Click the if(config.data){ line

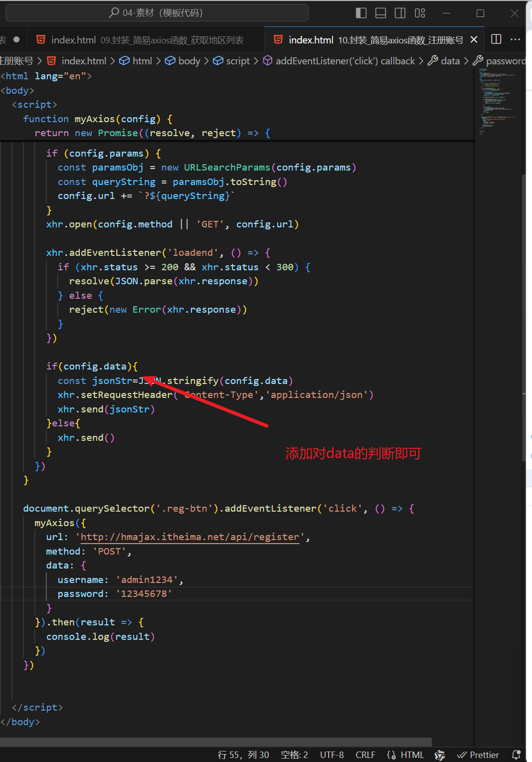[x=92, y=366]
